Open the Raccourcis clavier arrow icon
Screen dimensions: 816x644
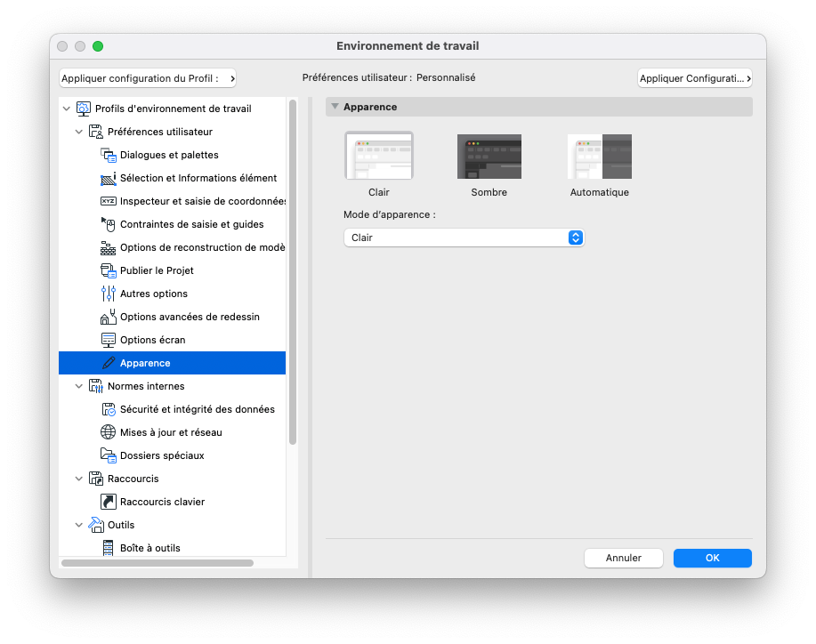pos(109,502)
